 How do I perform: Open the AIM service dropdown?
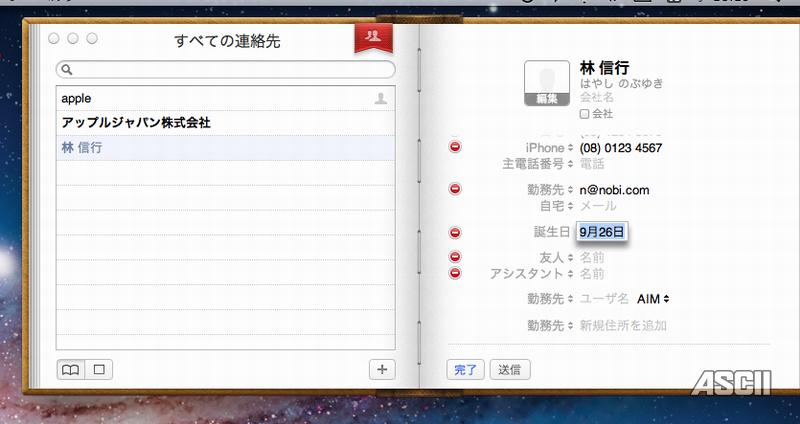point(653,299)
